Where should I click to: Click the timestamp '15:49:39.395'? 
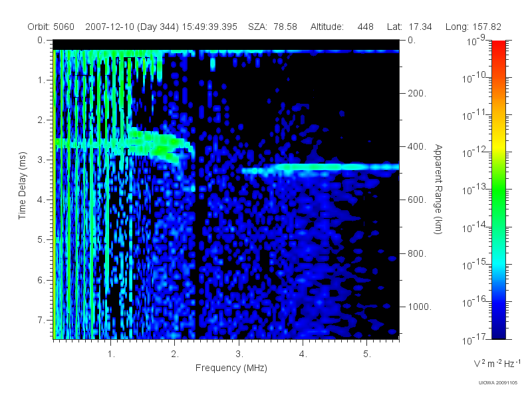(209, 27)
